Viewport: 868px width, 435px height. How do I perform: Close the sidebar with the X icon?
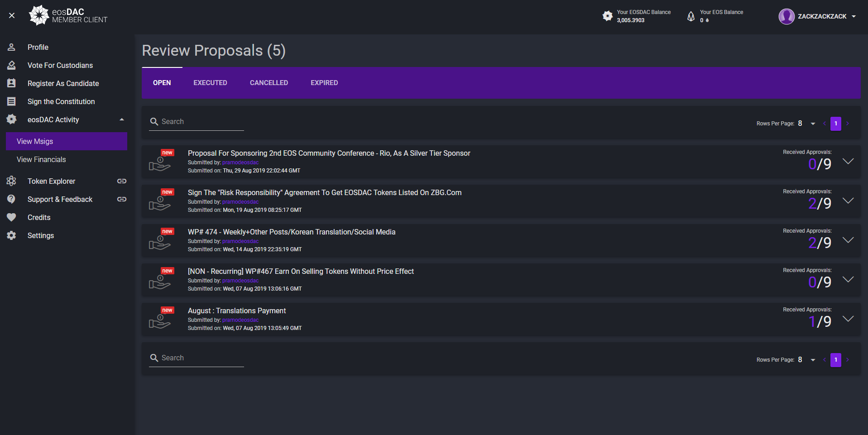click(x=12, y=15)
